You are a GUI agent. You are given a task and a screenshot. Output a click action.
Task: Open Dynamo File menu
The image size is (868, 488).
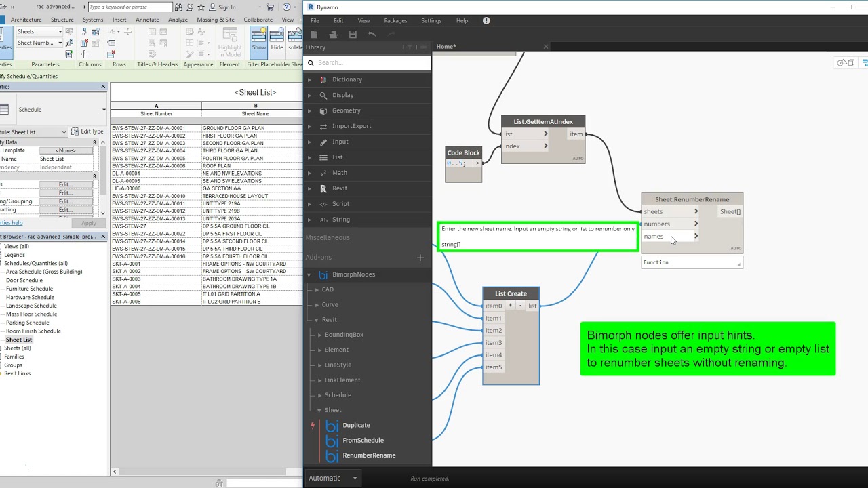click(x=315, y=21)
